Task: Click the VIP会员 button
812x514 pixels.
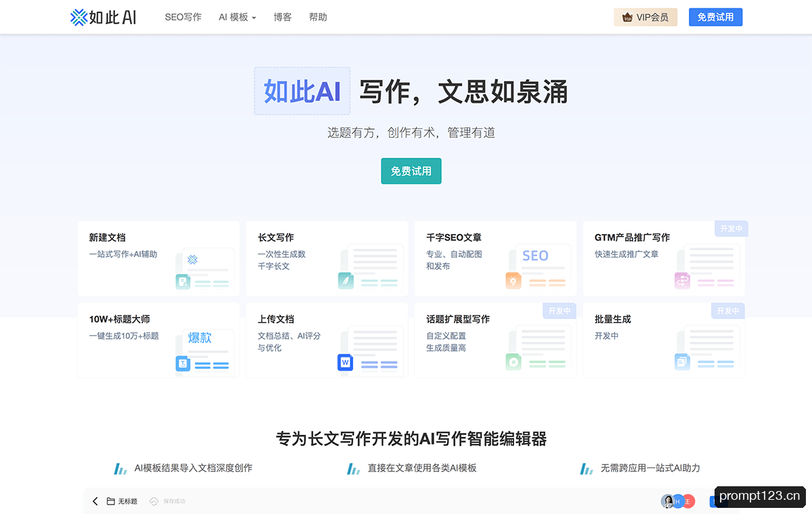Action: click(646, 17)
